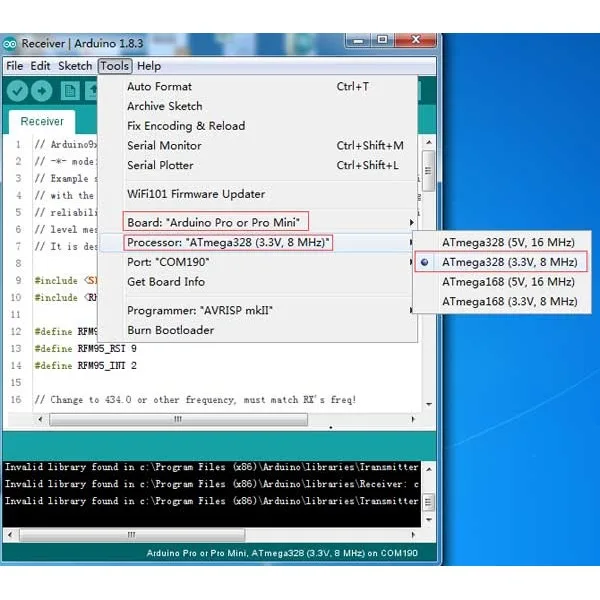Screen dimensions: 600x600
Task: Click Get Board Info
Action: pyautogui.click(x=258, y=282)
